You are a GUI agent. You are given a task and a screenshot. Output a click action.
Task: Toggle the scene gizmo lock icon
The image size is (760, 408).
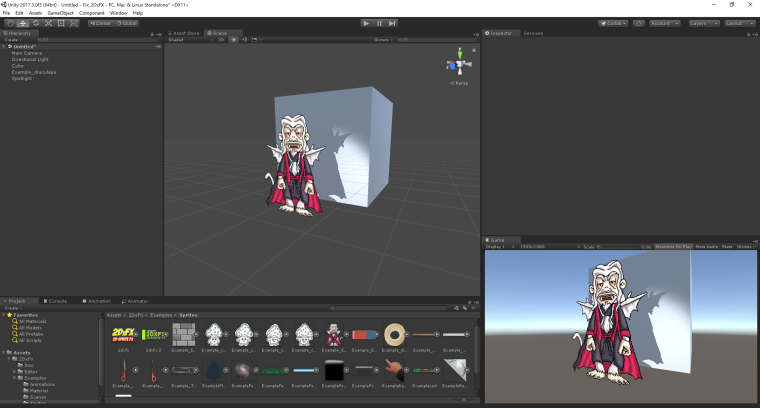coord(474,50)
